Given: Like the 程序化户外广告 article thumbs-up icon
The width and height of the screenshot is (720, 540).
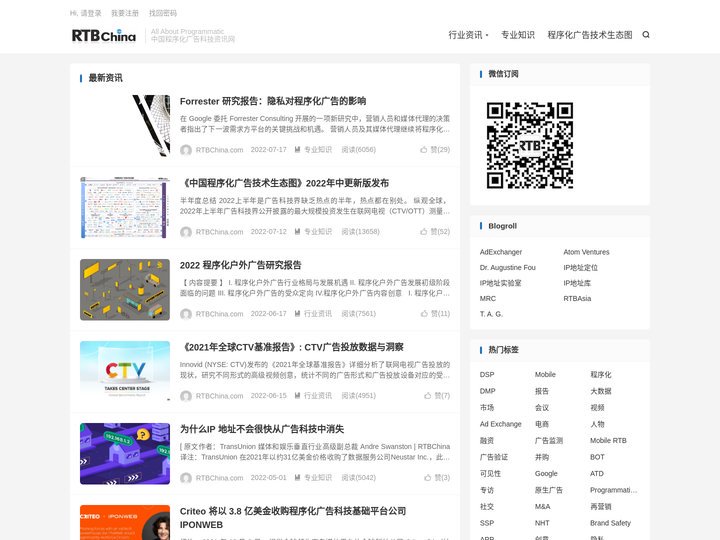Looking at the screenshot, I should (x=424, y=314).
